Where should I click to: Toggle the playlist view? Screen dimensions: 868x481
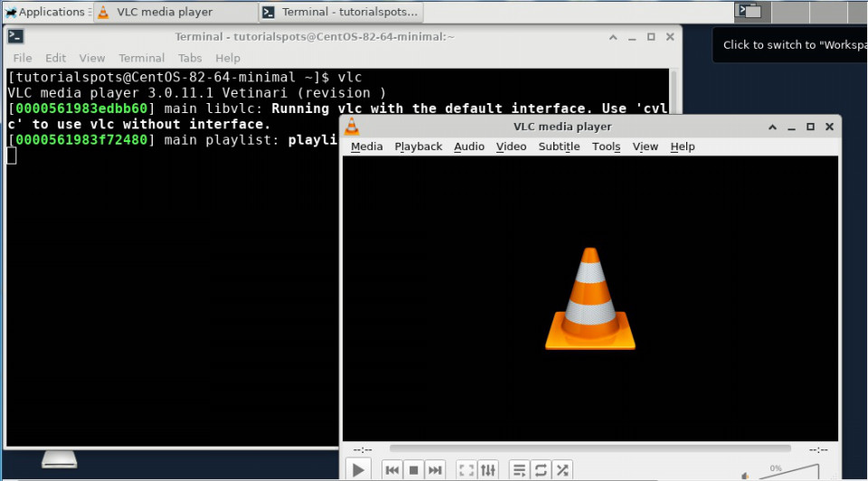tap(519, 470)
